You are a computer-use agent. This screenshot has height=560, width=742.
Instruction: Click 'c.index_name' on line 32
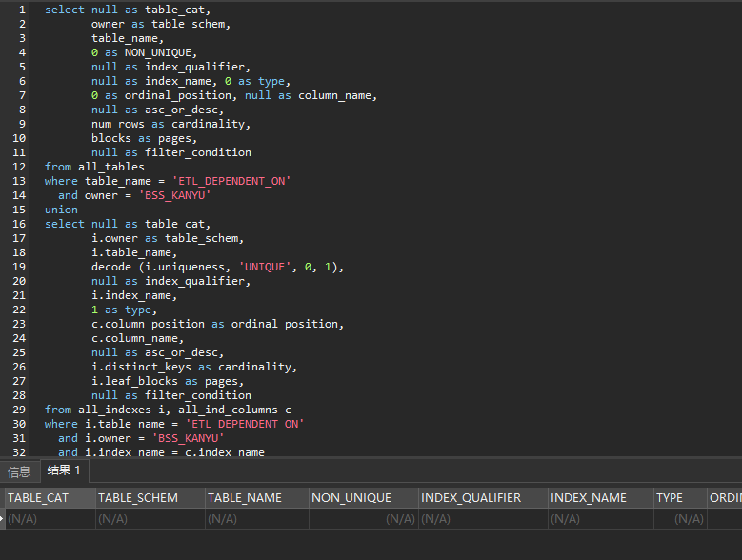(224, 452)
